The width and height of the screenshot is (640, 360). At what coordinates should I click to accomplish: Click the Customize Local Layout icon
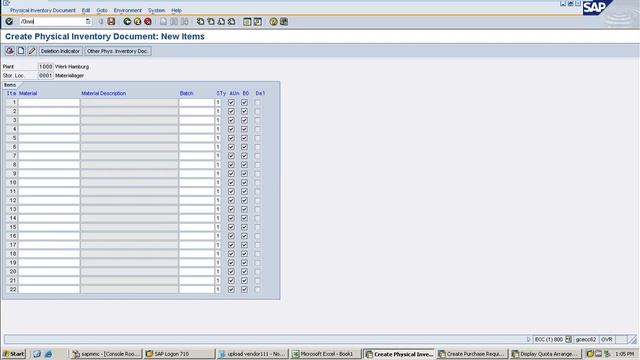tap(284, 22)
